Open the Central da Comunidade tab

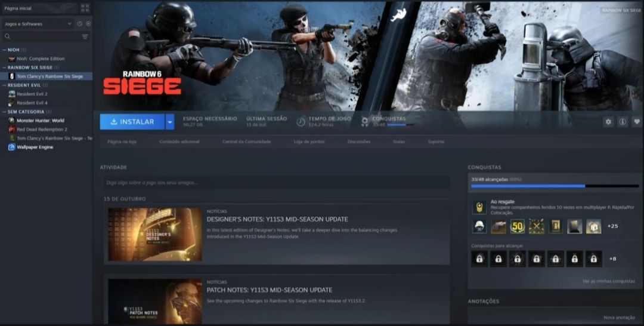click(247, 142)
